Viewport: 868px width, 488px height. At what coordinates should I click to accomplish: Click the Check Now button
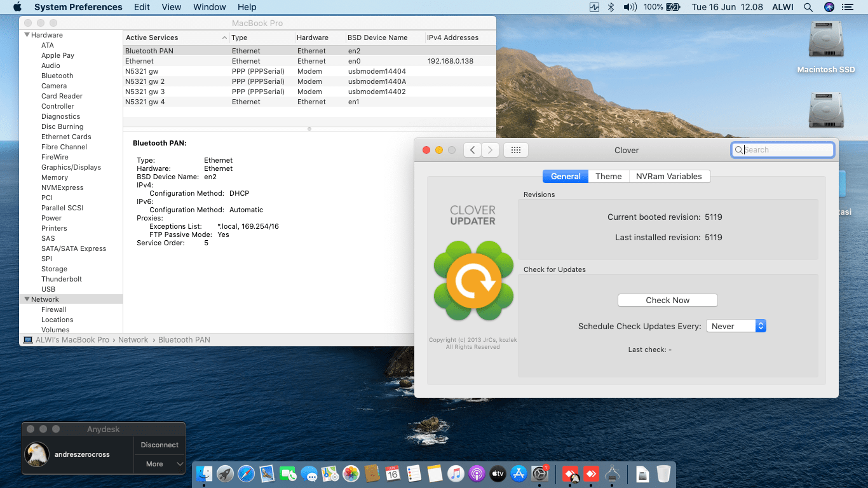668,300
